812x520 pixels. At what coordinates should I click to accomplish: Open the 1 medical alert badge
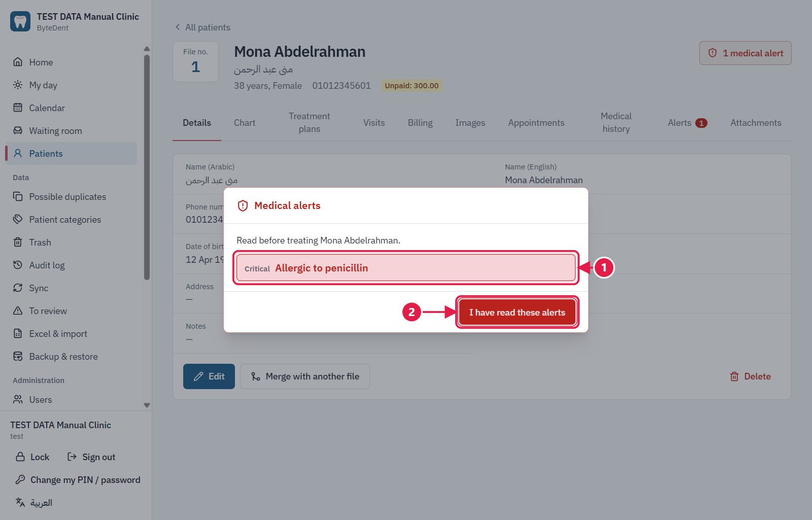(x=745, y=53)
